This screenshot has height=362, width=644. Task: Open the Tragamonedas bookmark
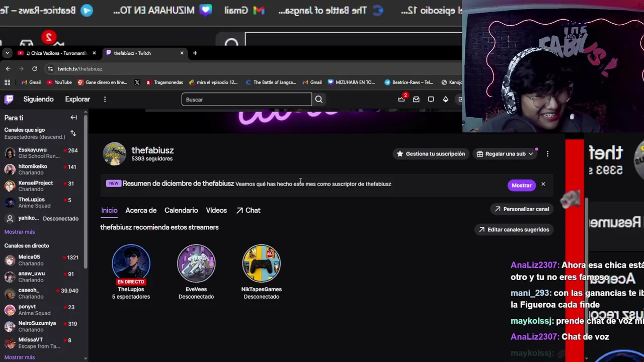[165, 82]
